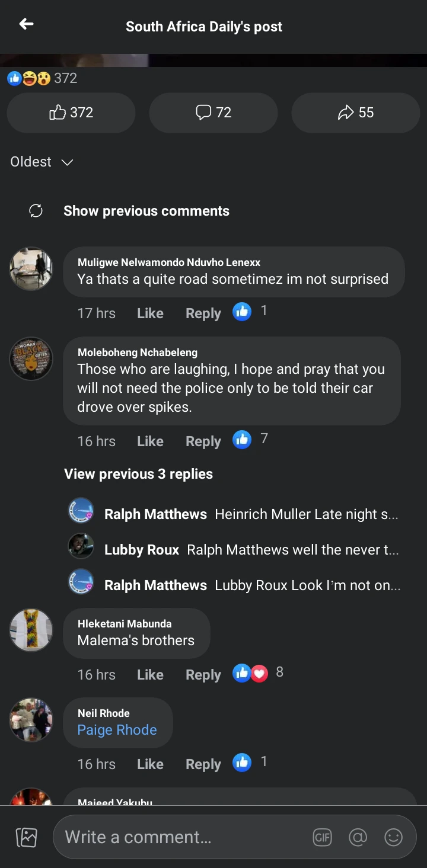Viewport: 427px width, 868px height.
Task: Expand View previous 3 replies
Action: point(138,474)
